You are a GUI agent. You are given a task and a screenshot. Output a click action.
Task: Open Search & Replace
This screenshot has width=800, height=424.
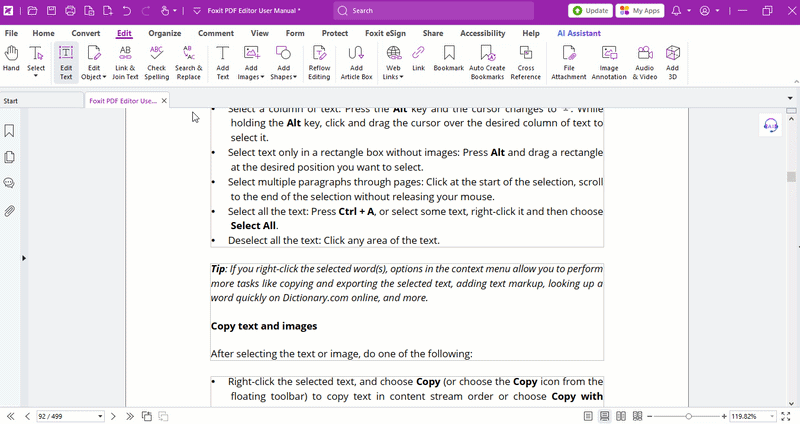click(x=188, y=62)
